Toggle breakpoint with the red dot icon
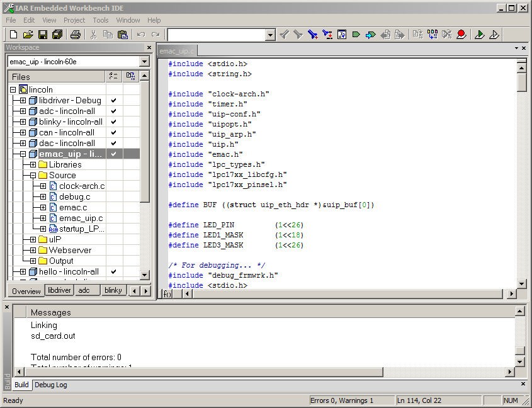This screenshot has height=408, width=532. pos(461,35)
